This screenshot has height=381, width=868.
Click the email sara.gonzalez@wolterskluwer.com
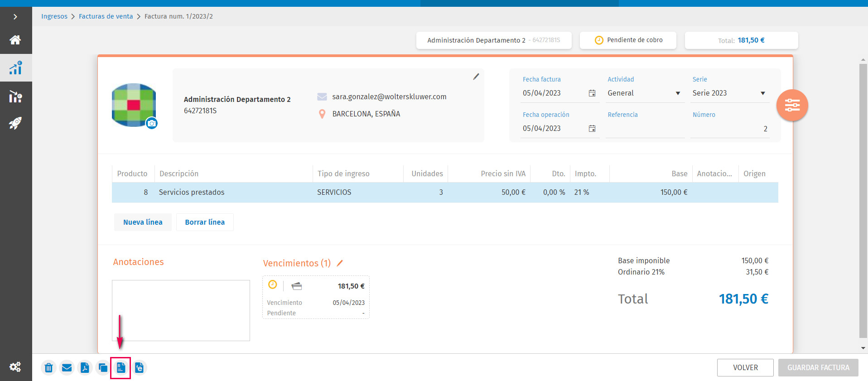coord(389,96)
